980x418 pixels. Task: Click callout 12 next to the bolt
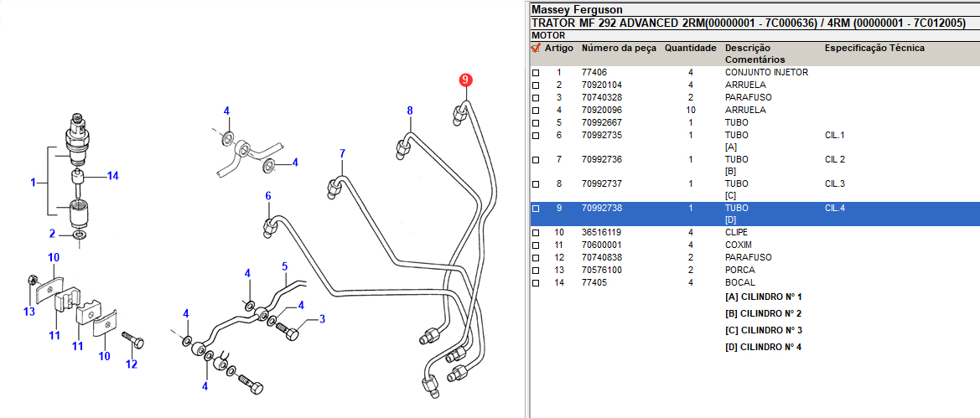(131, 364)
